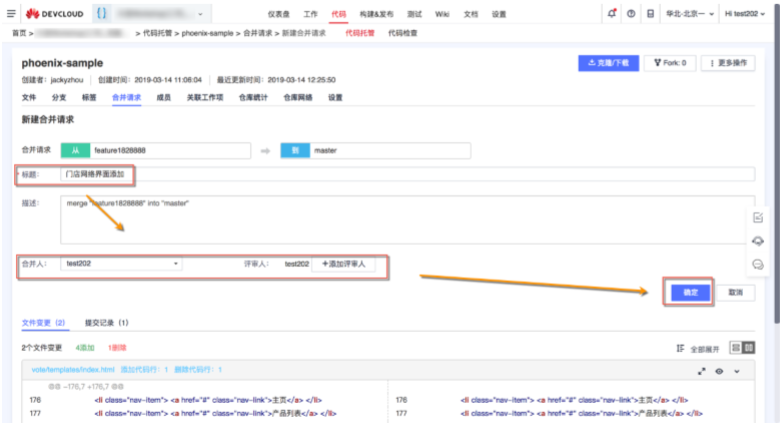Image resolution: width=782 pixels, height=429 pixels.
Task: Open 设置 in the top navigation
Action: pos(499,14)
